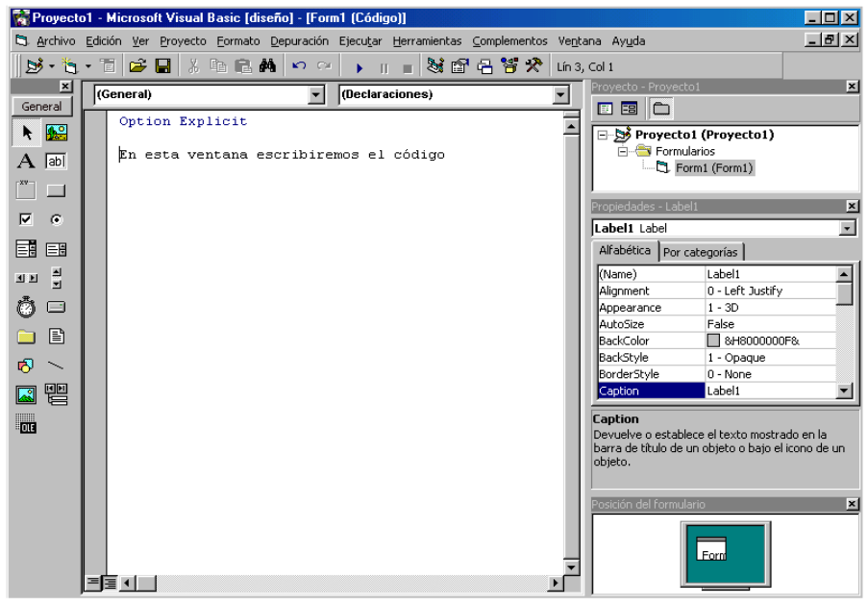
Task: Click View Object in Project panel
Action: pos(629,109)
